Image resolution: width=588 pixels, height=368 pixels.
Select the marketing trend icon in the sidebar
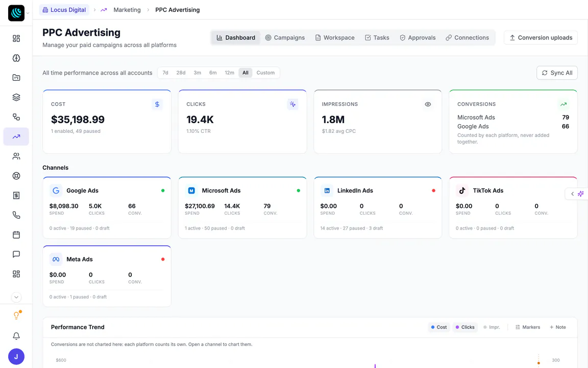click(x=16, y=136)
